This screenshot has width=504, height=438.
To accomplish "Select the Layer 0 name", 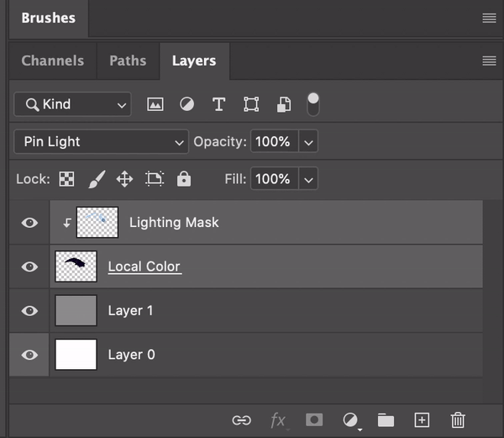I will coord(132,355).
